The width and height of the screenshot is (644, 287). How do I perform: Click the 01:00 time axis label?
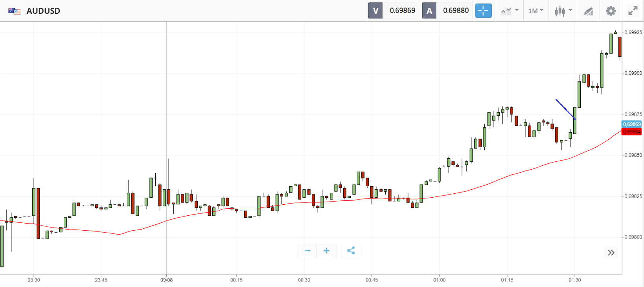click(x=439, y=280)
